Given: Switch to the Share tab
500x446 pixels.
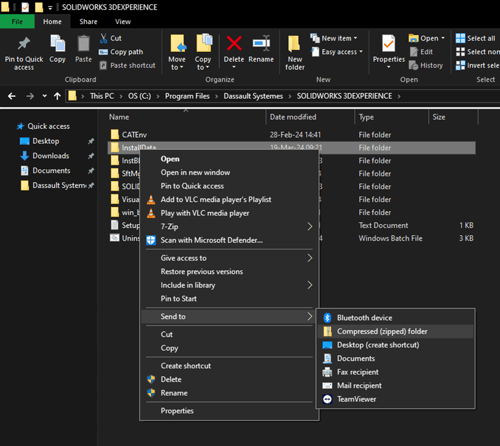Looking at the screenshot, I should 88,22.
